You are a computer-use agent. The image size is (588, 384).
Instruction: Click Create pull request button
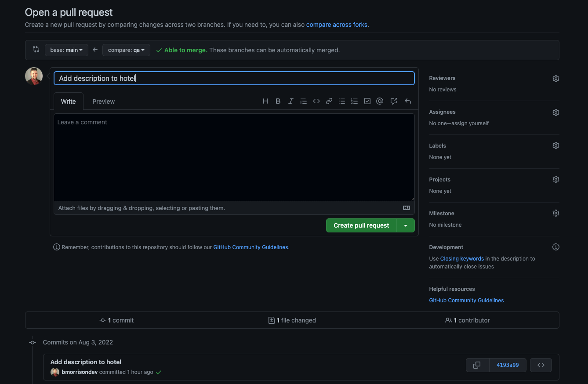361,225
